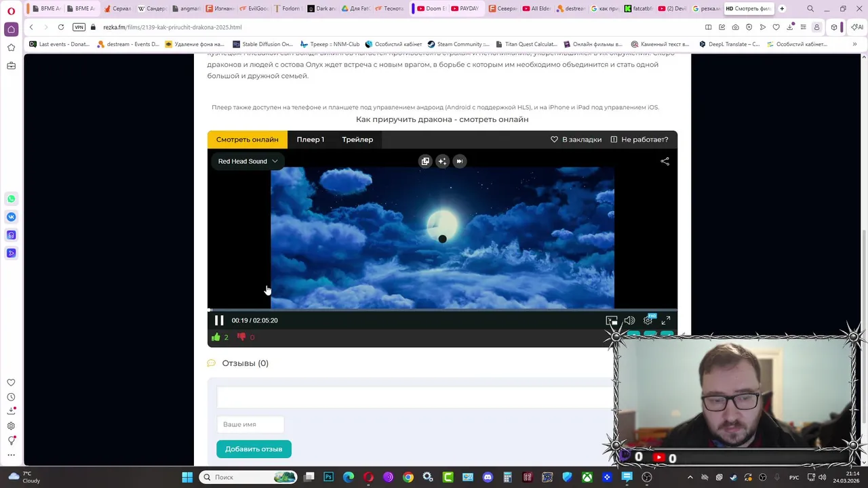The width and height of the screenshot is (868, 488).
Task: Click the next episode skip icon
Action: [459, 161]
